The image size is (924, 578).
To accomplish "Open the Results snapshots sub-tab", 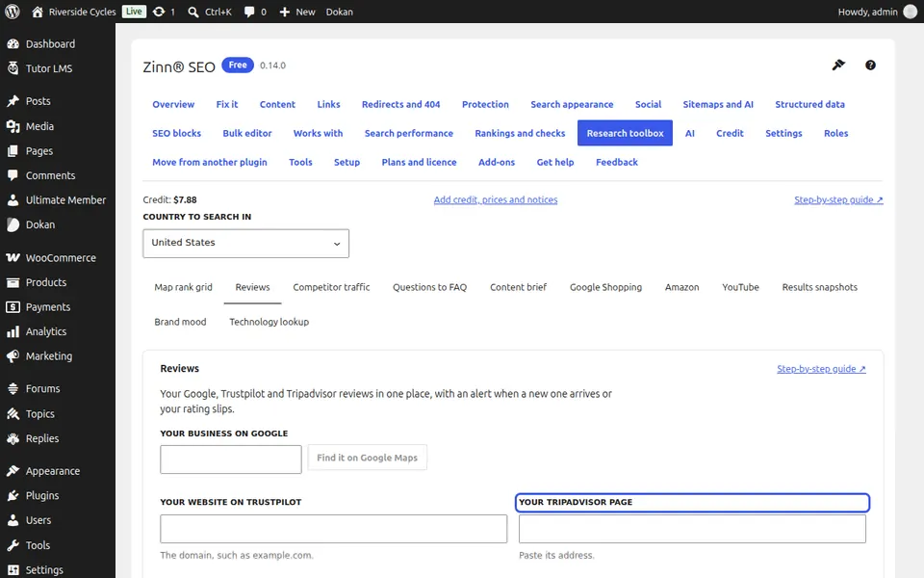I will (820, 287).
